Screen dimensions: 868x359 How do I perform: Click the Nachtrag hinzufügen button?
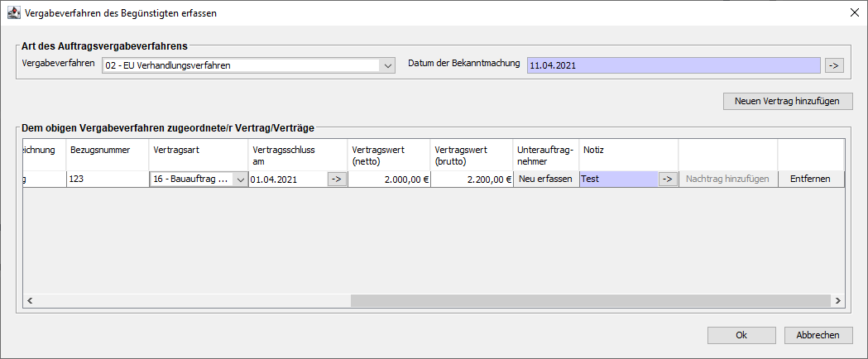728,179
